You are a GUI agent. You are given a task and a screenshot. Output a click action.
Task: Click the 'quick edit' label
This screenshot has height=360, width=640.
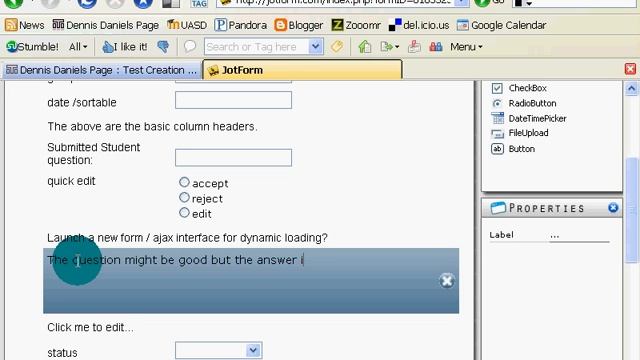71,181
